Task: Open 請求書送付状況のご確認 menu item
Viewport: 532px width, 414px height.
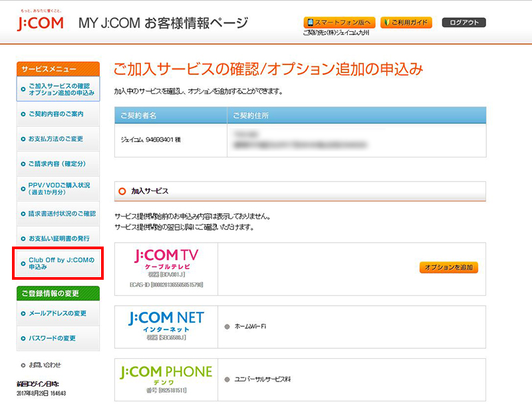Action: [x=58, y=213]
